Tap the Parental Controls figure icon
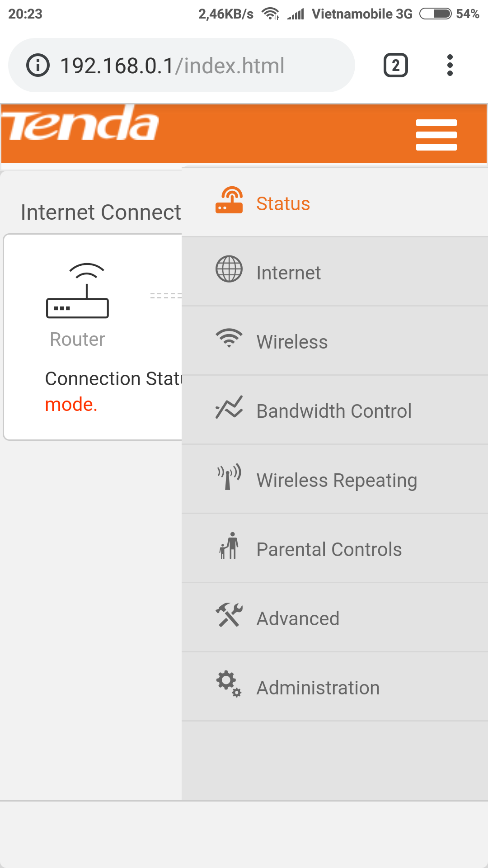This screenshot has width=488, height=868. pos(229,546)
